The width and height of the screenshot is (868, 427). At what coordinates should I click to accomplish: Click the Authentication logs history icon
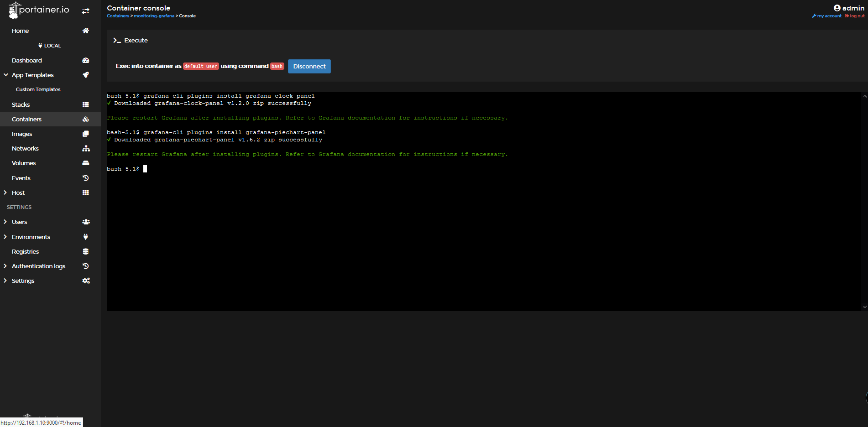pyautogui.click(x=85, y=266)
